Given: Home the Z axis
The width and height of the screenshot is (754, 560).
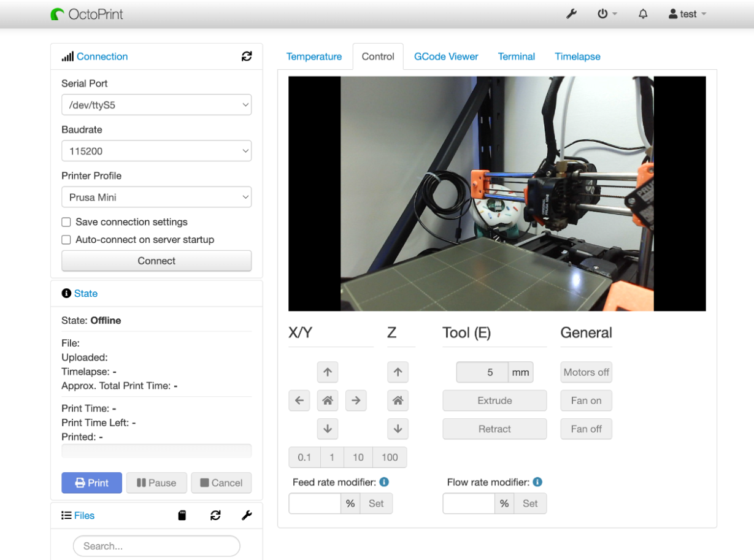Looking at the screenshot, I should point(398,401).
